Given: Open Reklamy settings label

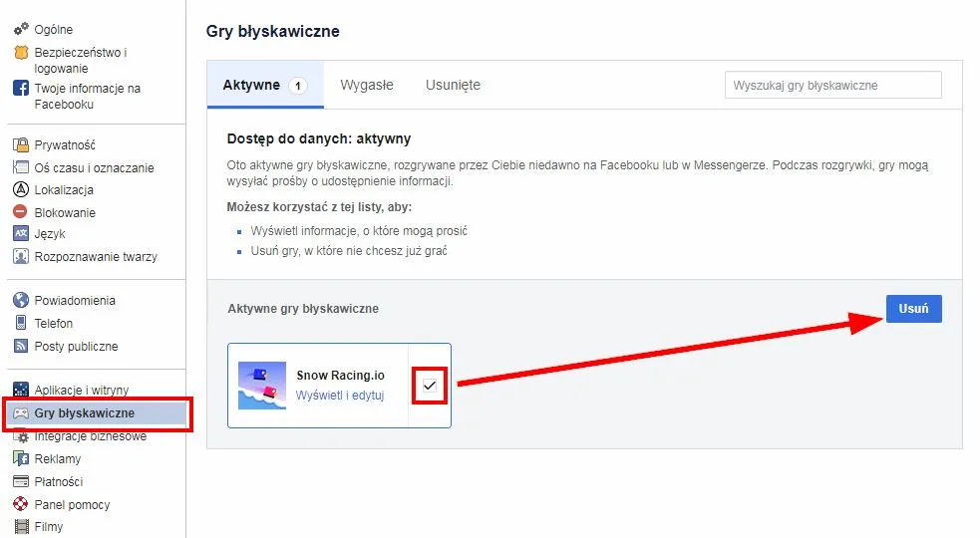Looking at the screenshot, I should pos(58,458).
